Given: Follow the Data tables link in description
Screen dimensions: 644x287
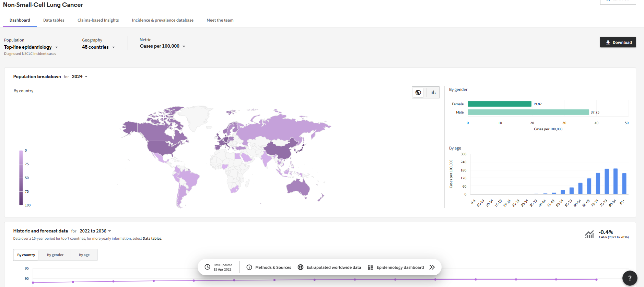Looking at the screenshot, I should [x=152, y=238].
